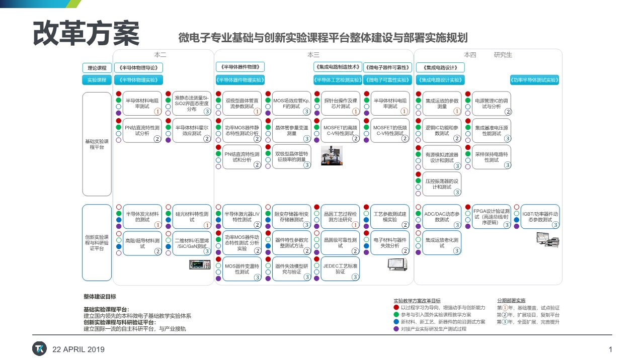
Task: Click the blue dot beside 工艺参数测试建模实验
Action: [367, 220]
